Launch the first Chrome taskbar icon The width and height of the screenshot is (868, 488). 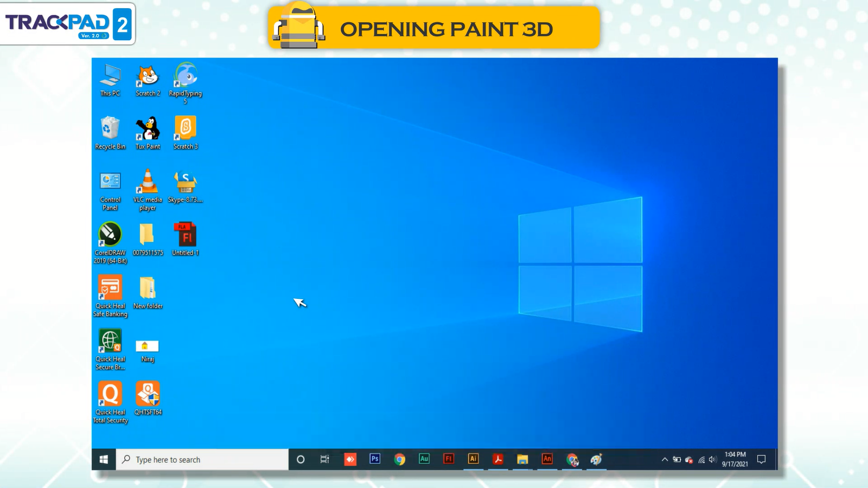[400, 459]
